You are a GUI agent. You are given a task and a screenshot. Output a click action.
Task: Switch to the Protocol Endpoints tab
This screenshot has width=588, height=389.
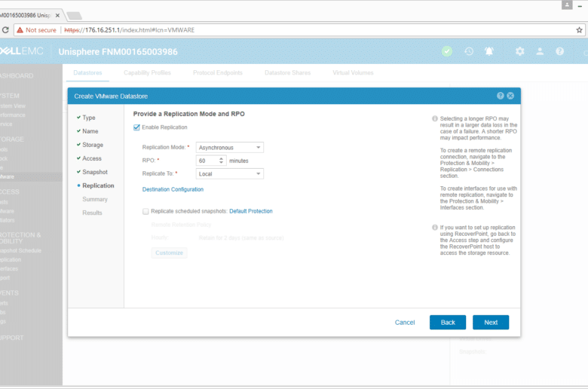tap(218, 73)
